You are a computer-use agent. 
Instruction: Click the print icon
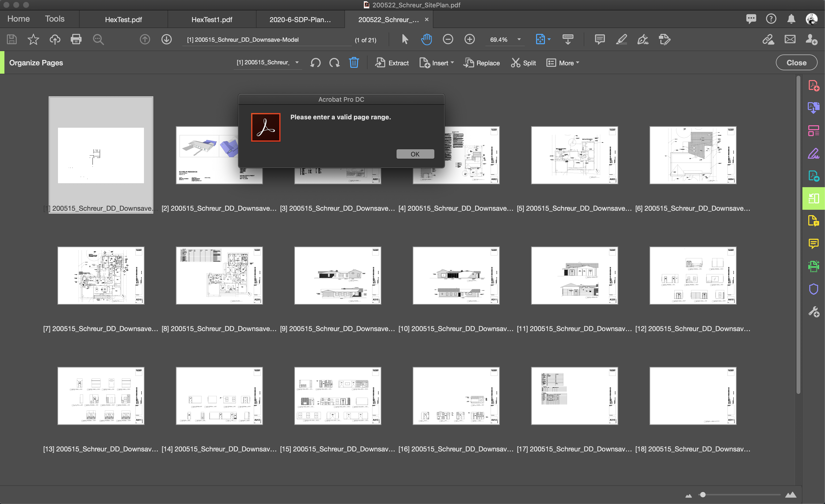(76, 40)
